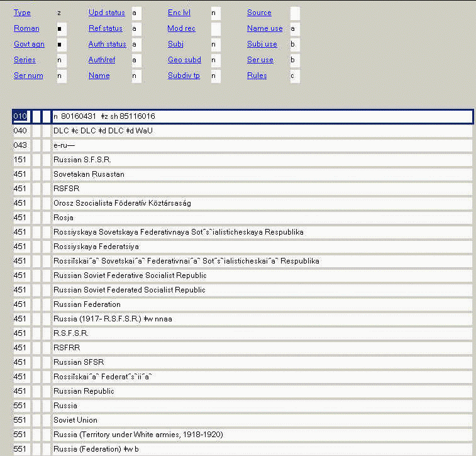Select the 551 field "Soviet Union"

click(x=262, y=420)
